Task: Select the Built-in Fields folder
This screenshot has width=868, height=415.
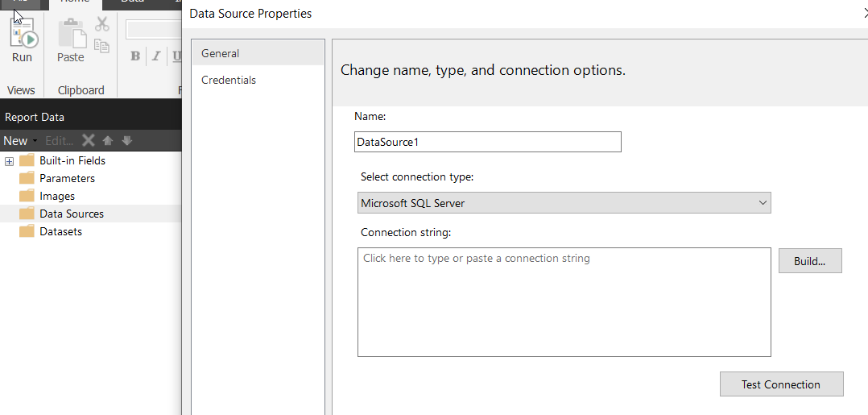Action: pyautogui.click(x=72, y=160)
